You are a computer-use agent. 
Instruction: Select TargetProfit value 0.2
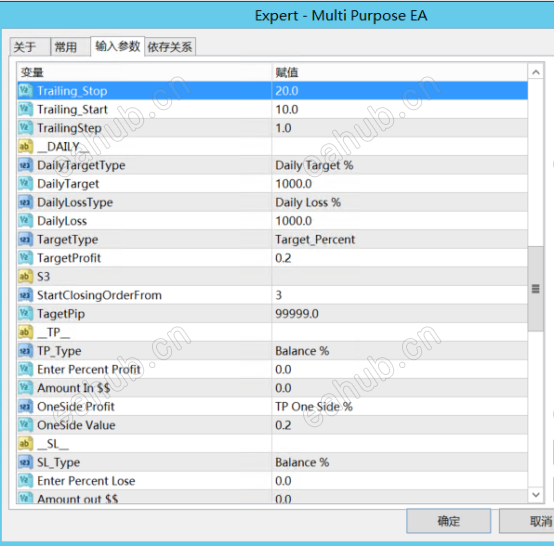point(400,258)
